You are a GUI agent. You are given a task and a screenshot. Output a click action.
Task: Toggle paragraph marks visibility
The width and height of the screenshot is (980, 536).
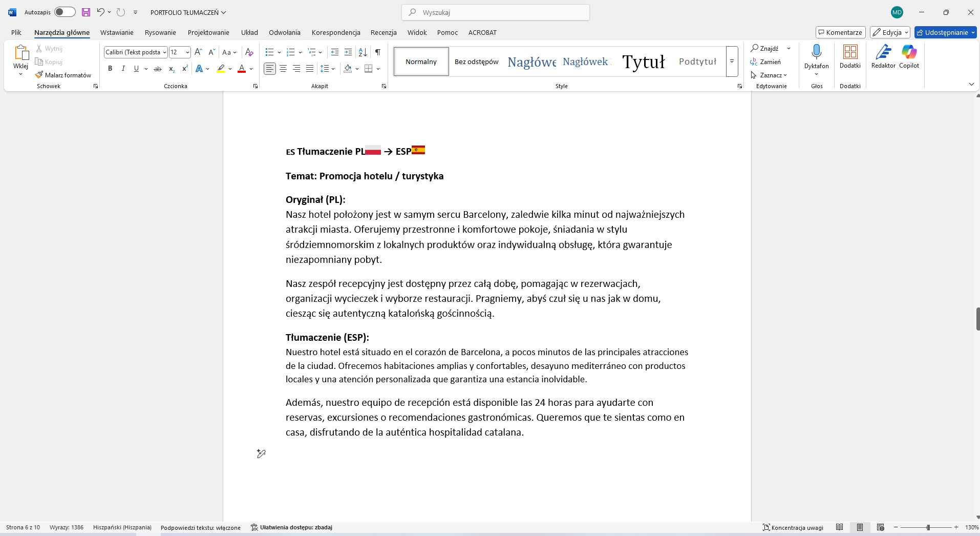click(x=378, y=52)
